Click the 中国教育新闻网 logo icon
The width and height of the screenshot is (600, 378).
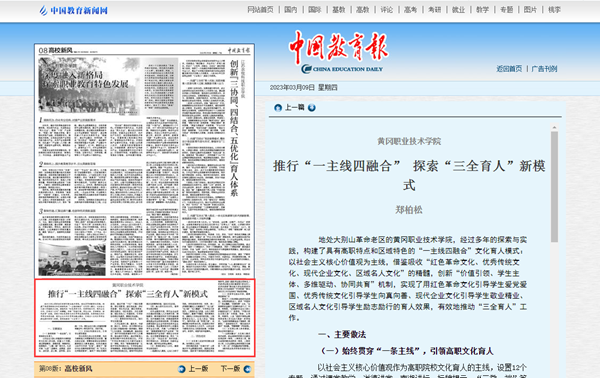point(43,10)
